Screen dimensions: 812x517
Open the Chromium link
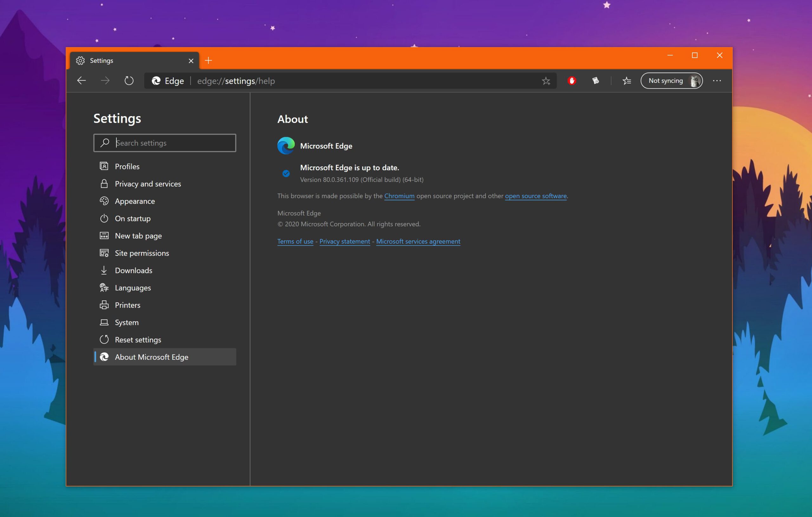[399, 196]
